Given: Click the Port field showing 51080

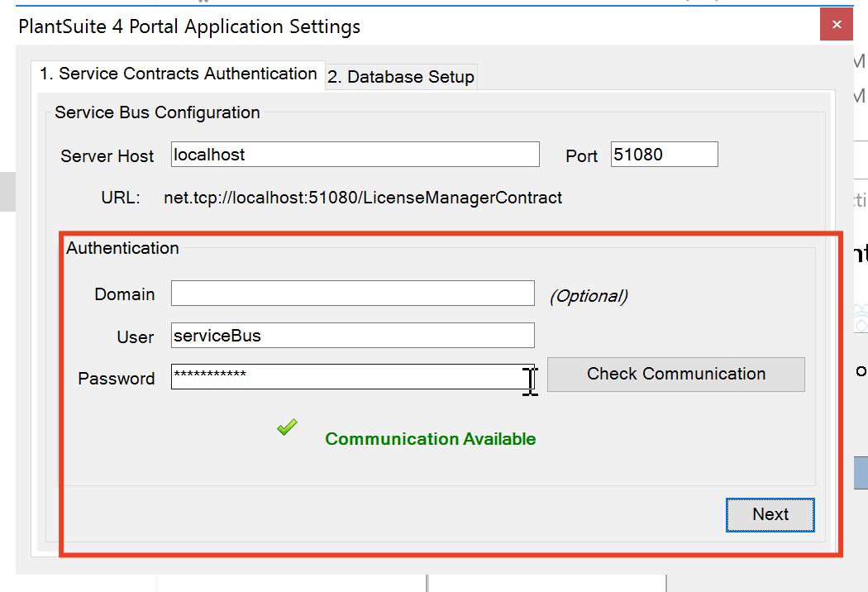Looking at the screenshot, I should [x=665, y=155].
